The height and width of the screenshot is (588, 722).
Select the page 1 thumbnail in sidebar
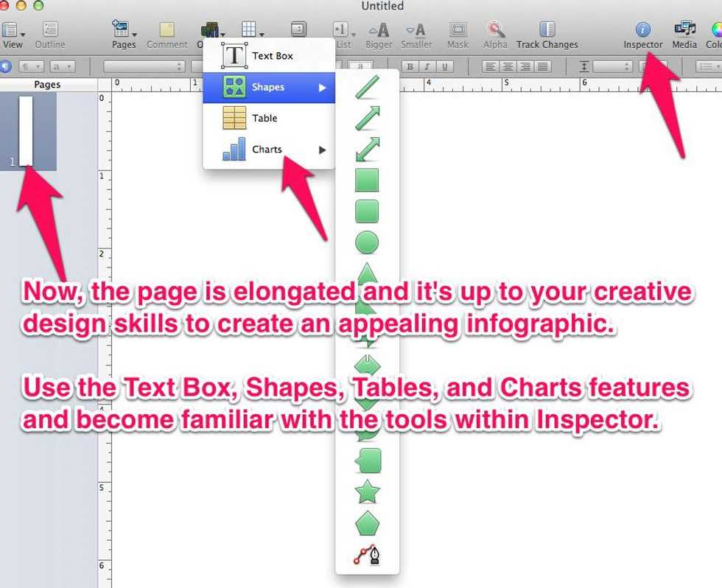(x=27, y=131)
